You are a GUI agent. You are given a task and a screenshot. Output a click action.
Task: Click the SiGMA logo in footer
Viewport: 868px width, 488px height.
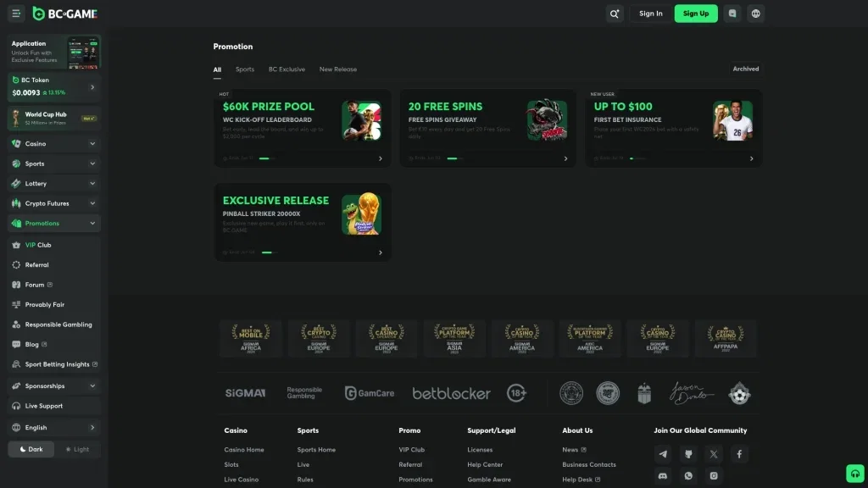point(245,393)
